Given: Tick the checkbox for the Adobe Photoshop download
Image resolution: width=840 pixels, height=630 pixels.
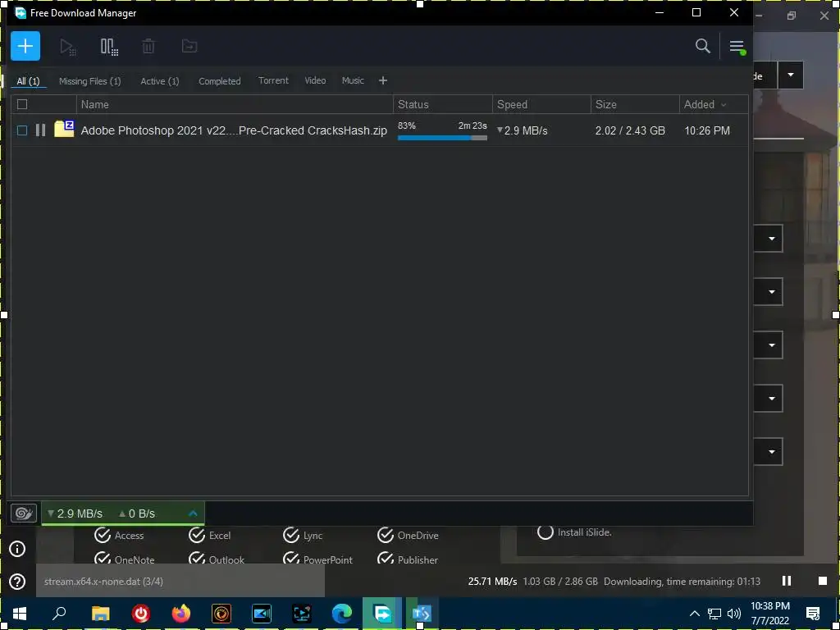Looking at the screenshot, I should pos(22,130).
